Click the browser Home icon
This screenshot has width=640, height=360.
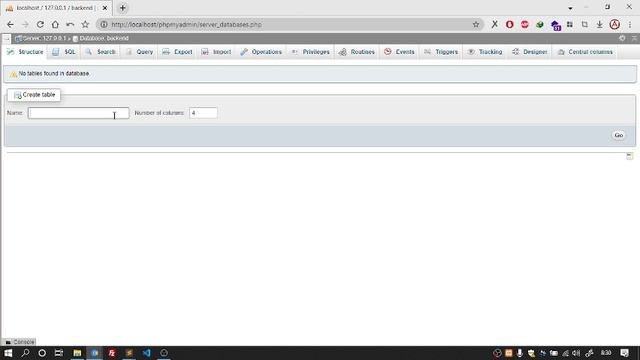coord(55,24)
